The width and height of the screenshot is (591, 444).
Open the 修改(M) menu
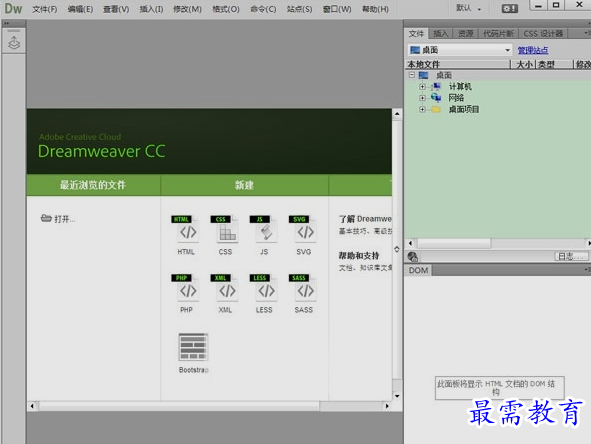click(x=187, y=9)
